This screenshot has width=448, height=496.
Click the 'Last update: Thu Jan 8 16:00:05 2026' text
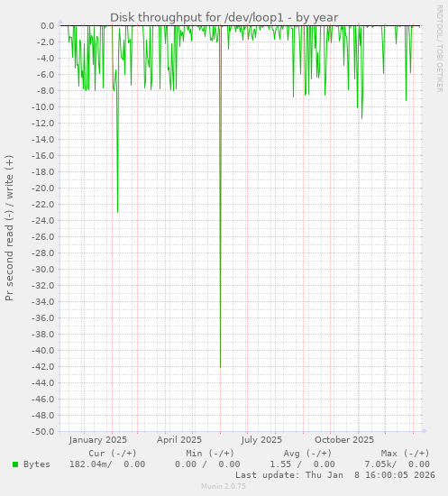[x=335, y=475]
